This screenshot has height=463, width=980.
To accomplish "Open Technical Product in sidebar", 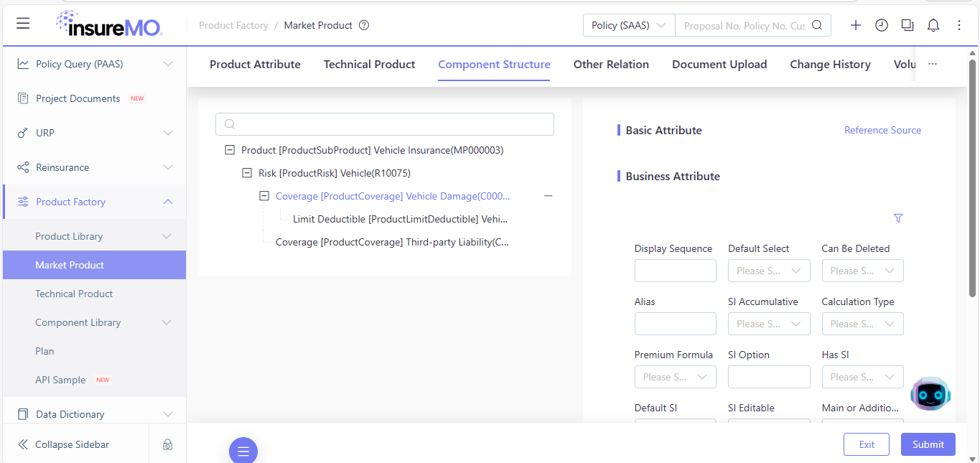I will click(74, 294).
